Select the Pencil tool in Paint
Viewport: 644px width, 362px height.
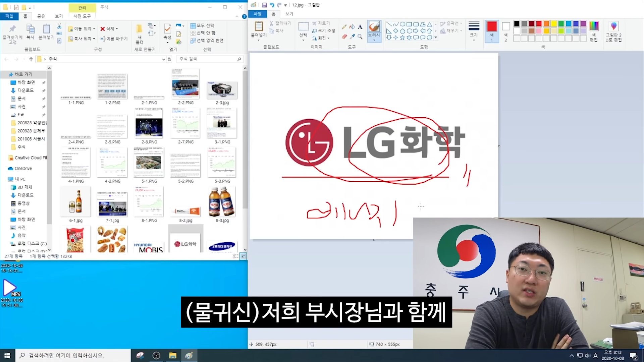point(344,27)
